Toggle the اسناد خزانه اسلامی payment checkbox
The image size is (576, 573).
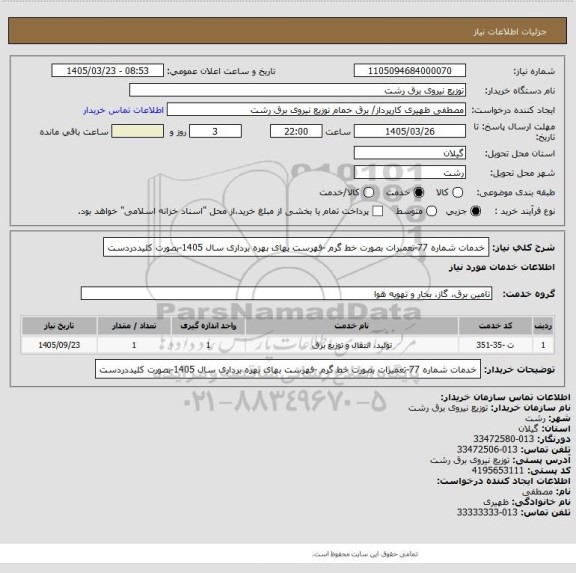tap(377, 211)
